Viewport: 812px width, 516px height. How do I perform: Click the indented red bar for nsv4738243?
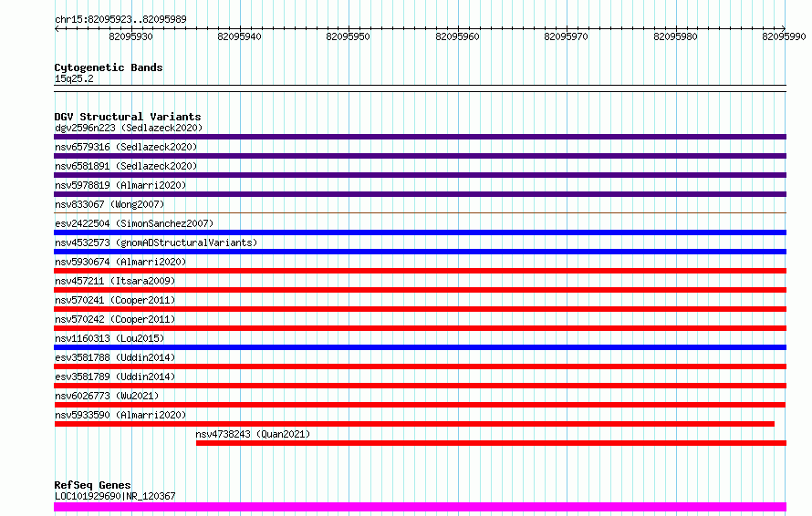coord(491,443)
